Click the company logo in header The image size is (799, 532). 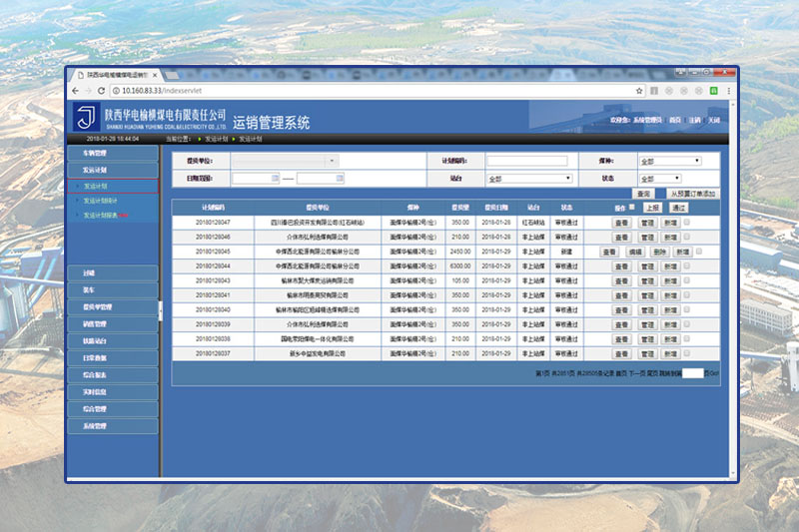tap(87, 118)
